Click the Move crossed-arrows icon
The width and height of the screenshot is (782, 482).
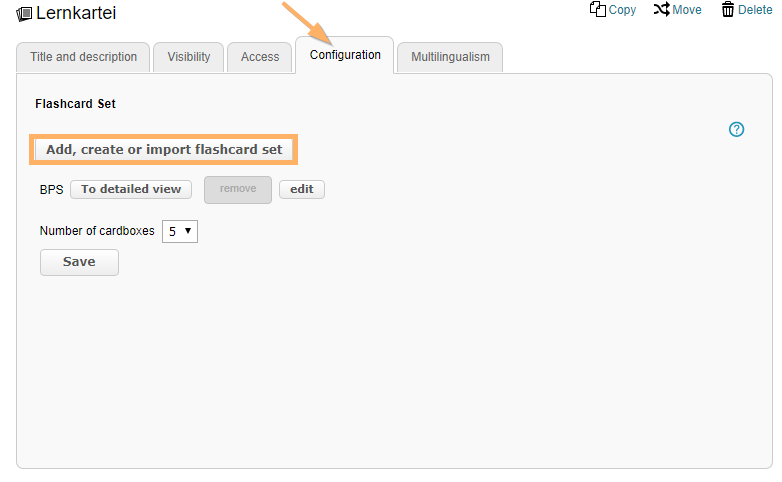pyautogui.click(x=661, y=9)
